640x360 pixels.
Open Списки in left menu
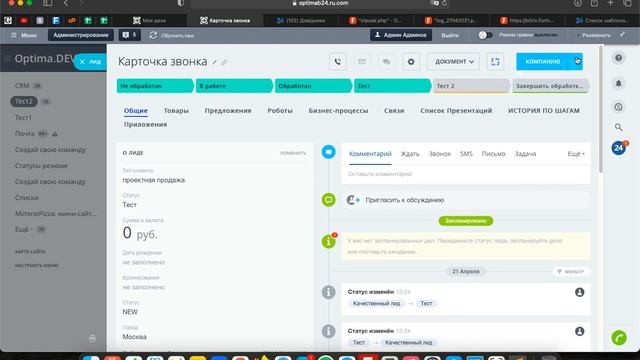coord(27,198)
